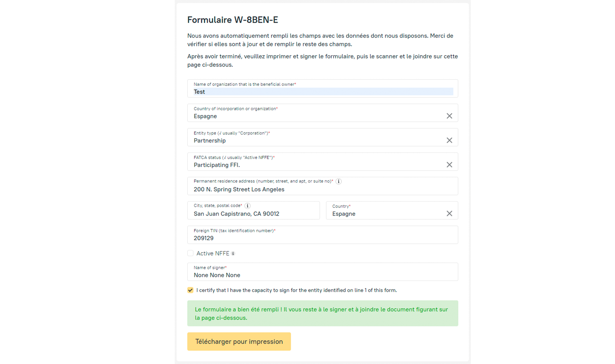
Task: Enable the Active NFFE checkbox
Action: point(190,253)
